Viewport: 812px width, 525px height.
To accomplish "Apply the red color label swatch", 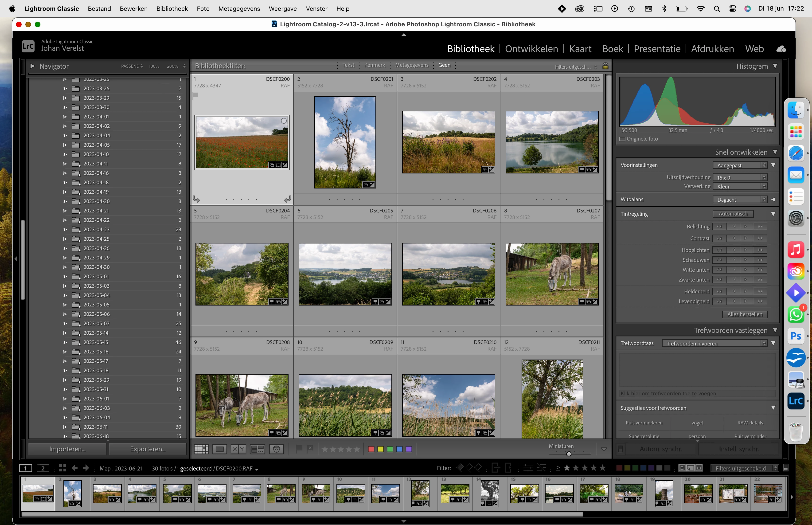I will tap(371, 449).
